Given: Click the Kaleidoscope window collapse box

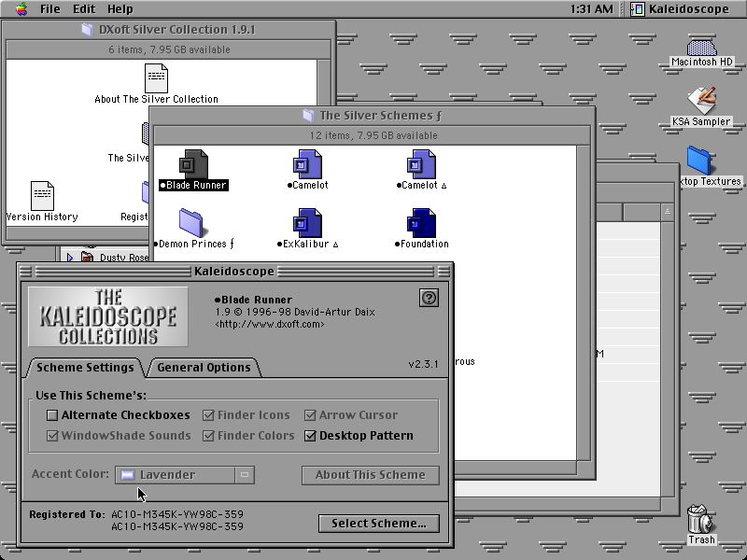Looking at the screenshot, I should [444, 272].
